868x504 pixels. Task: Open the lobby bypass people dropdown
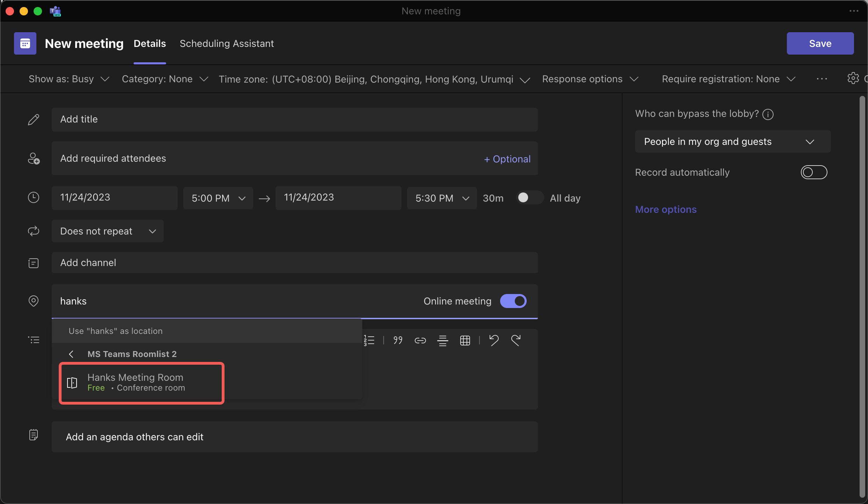(733, 141)
